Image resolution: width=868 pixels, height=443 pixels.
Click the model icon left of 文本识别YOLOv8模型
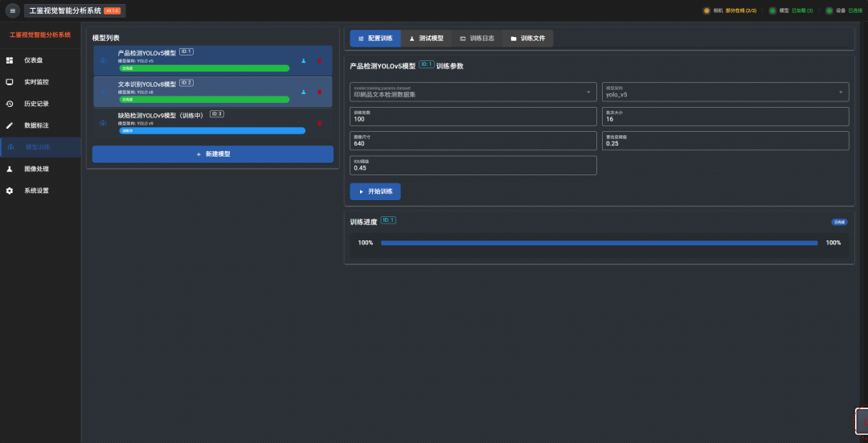click(x=103, y=92)
